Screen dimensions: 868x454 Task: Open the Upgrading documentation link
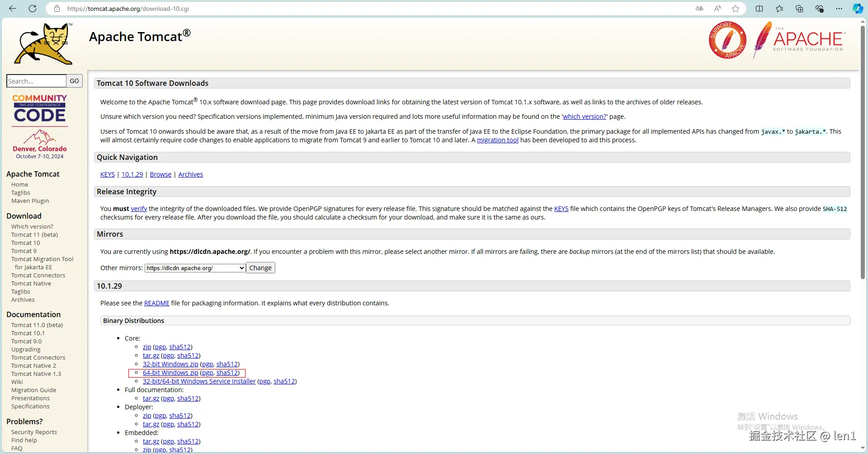pos(26,350)
